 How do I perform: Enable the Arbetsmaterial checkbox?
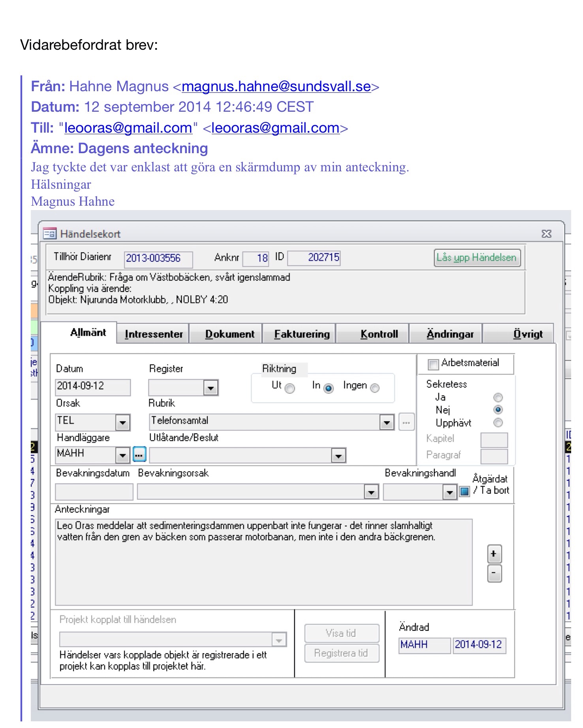pyautogui.click(x=433, y=364)
